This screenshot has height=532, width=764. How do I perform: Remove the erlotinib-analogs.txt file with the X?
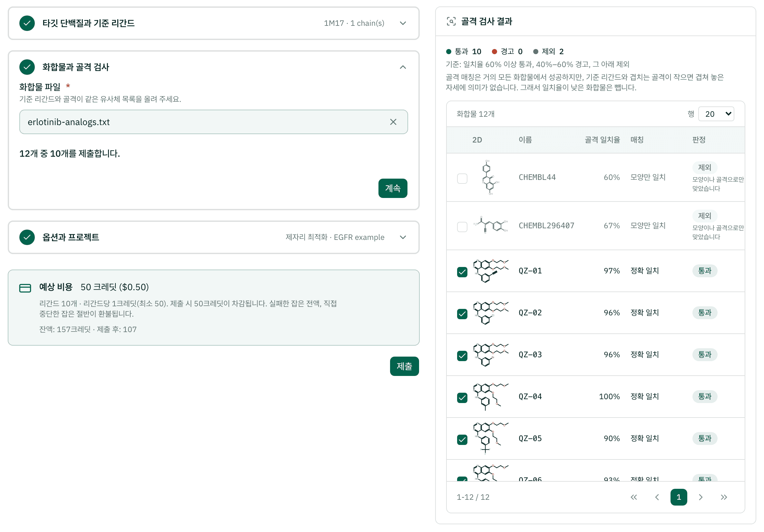click(x=393, y=122)
